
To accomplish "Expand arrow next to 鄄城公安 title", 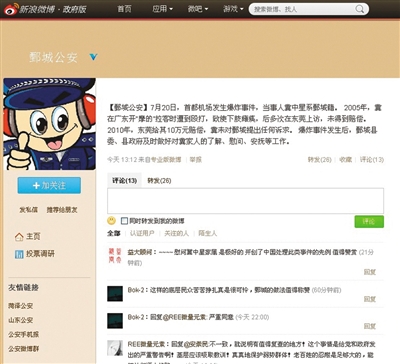I will click(94, 57).
